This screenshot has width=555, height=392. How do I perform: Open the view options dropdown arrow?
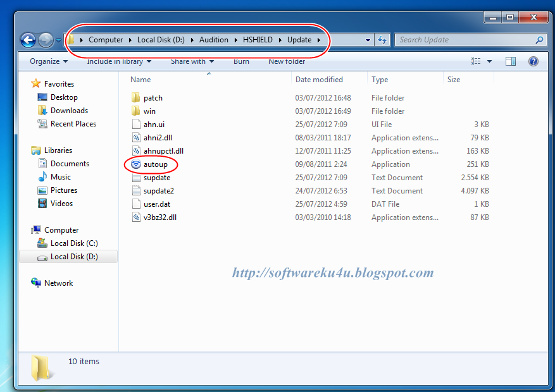pos(490,61)
